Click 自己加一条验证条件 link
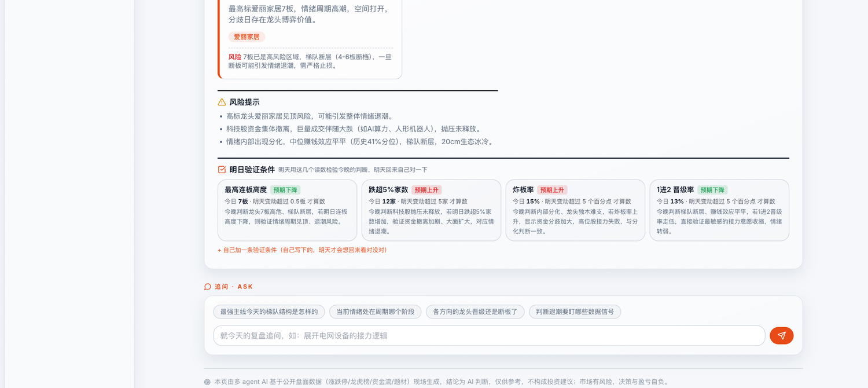 click(x=303, y=250)
